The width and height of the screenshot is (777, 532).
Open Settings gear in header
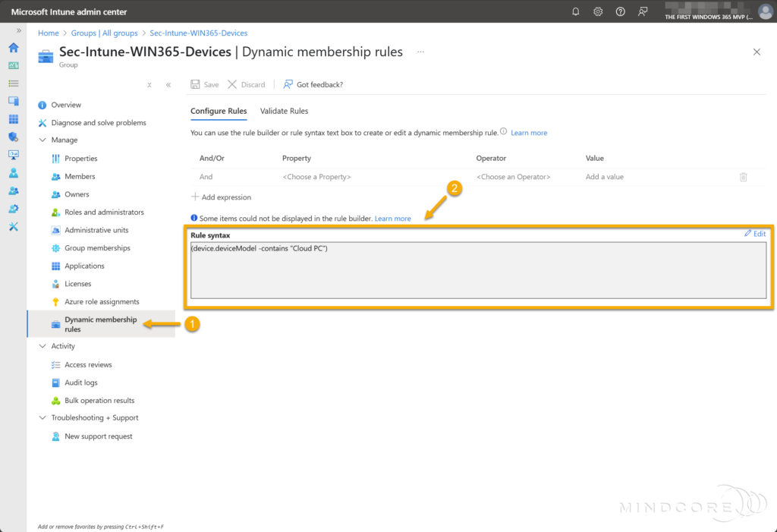pos(598,11)
